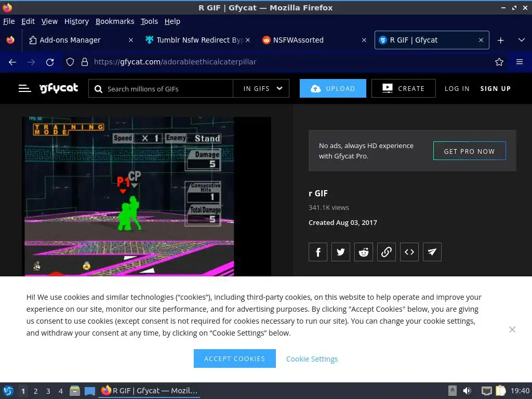The image size is (532, 399).
Task: Send the GIF via paper plane icon
Action: coord(432,252)
